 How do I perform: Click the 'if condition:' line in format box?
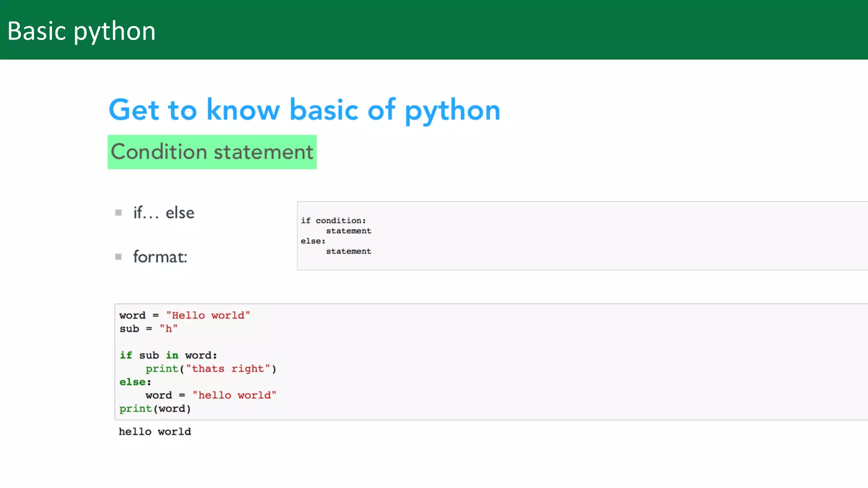pos(333,221)
